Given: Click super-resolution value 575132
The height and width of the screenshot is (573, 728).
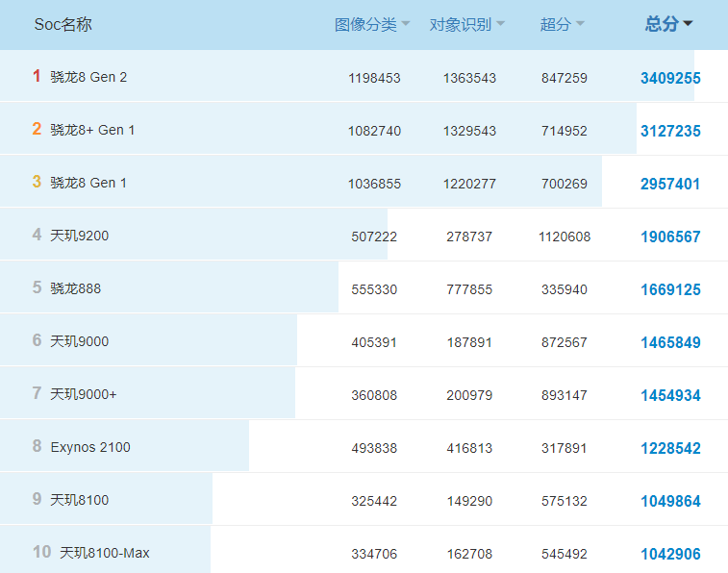Looking at the screenshot, I should (565, 501).
